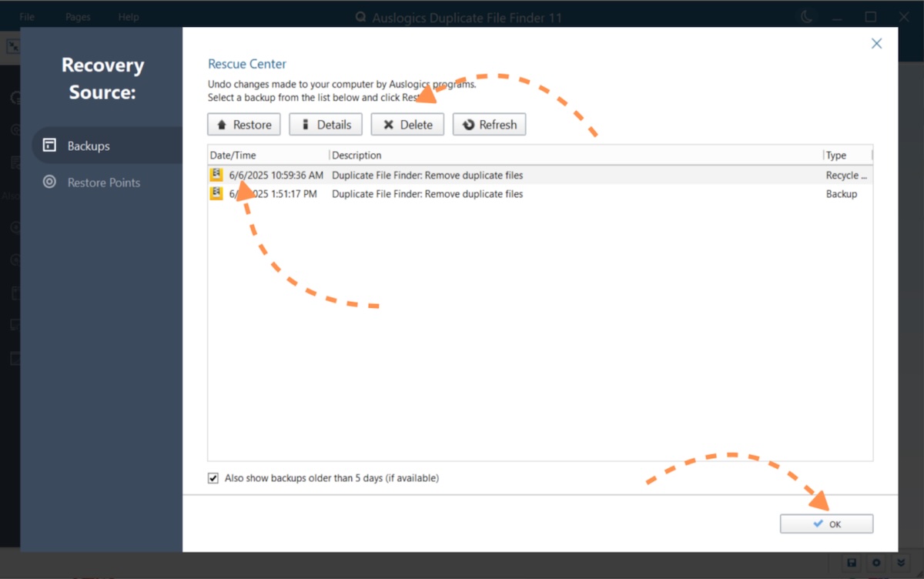The width and height of the screenshot is (924, 579).
Task: Switch to Restore Points tab
Action: point(104,182)
